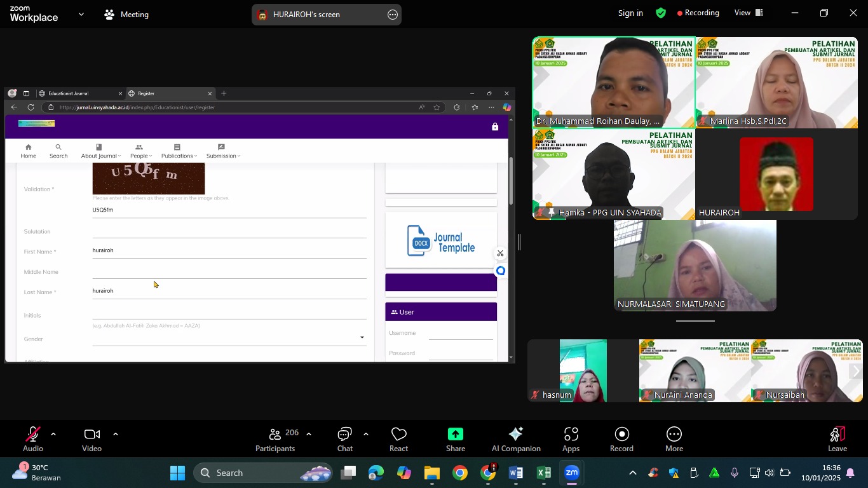Click the shared page vertical scrollbar

click(511, 181)
